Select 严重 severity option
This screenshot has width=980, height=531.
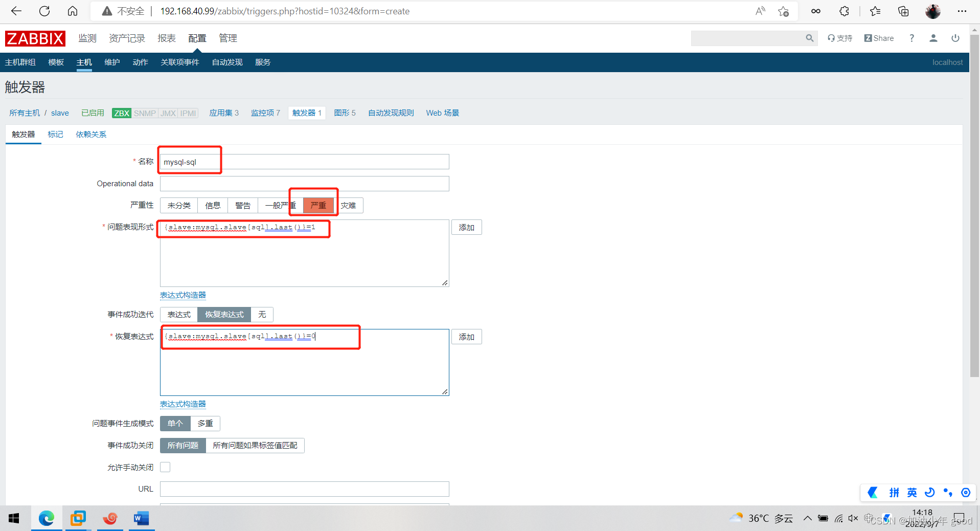pos(318,206)
